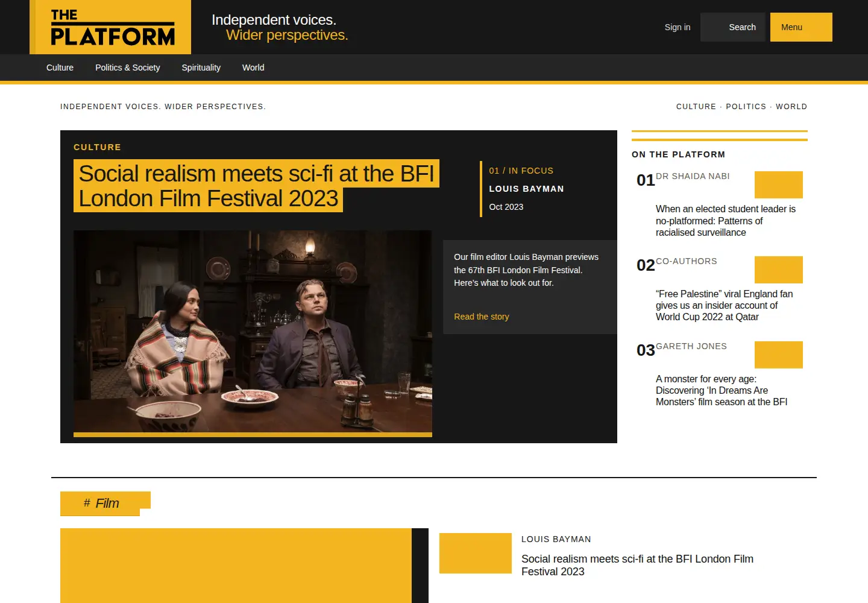Click uppercase 'INDEPENDENT VOICES. WIDER PERSPECTIVES.' strapline
868x603 pixels.
pyautogui.click(x=163, y=107)
